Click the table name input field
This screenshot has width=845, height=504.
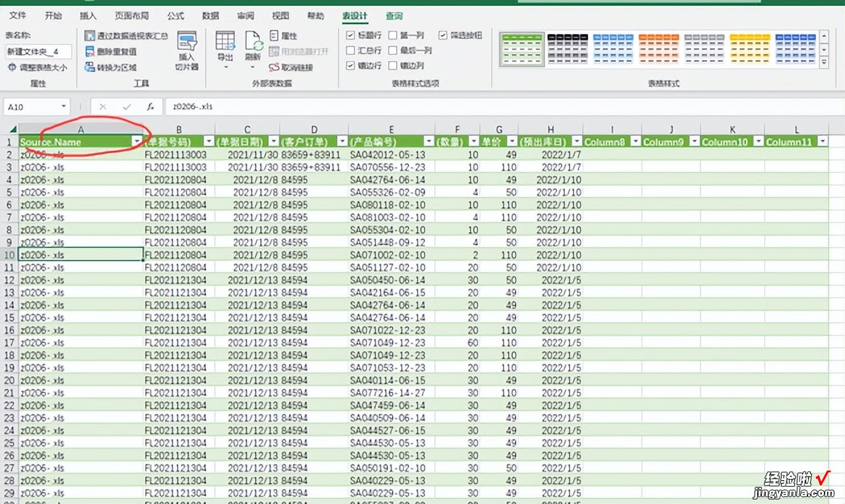(38, 51)
